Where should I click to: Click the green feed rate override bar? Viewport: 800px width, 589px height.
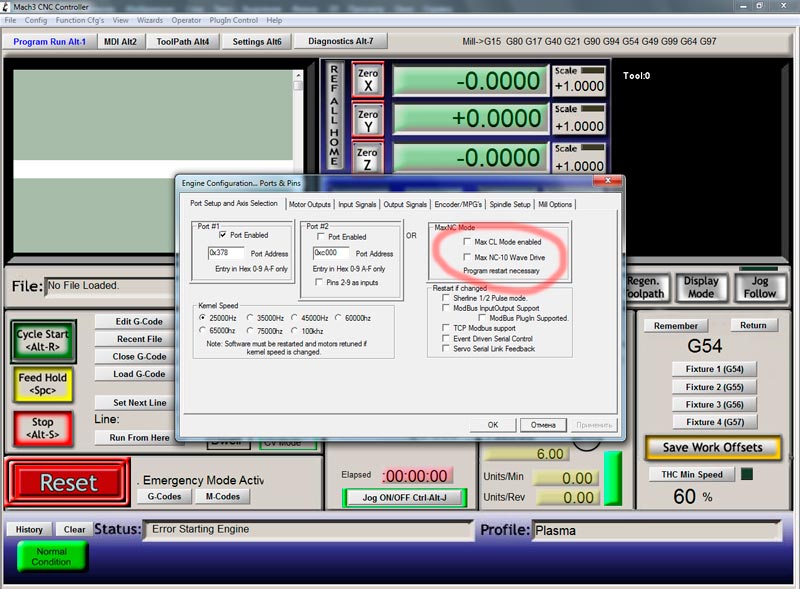(x=612, y=478)
